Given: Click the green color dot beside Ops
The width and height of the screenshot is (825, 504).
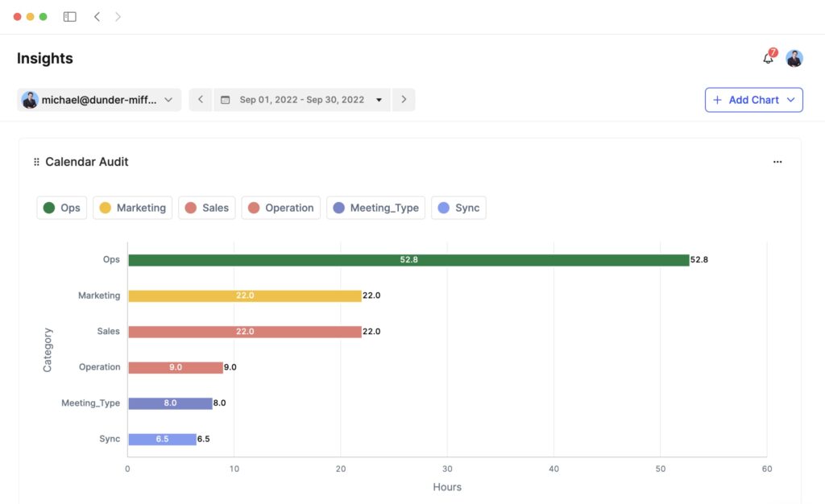Looking at the screenshot, I should pos(48,207).
